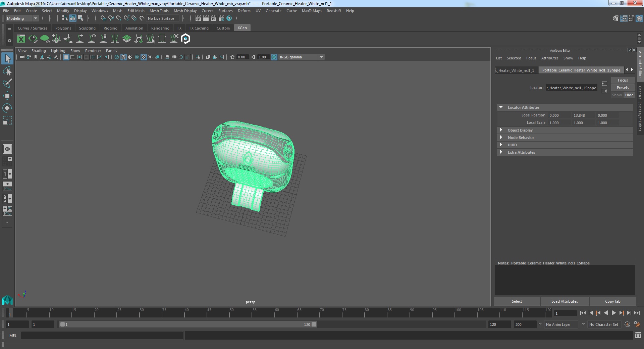The height and width of the screenshot is (349, 644).
Task: Click the Snap to grids icon
Action: pos(103,18)
